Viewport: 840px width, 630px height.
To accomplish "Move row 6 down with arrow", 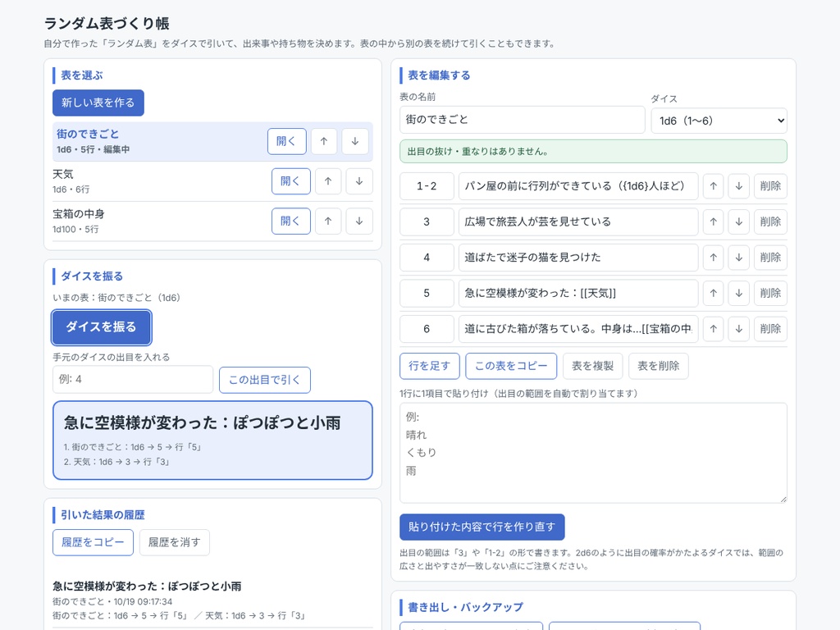I will [739, 329].
